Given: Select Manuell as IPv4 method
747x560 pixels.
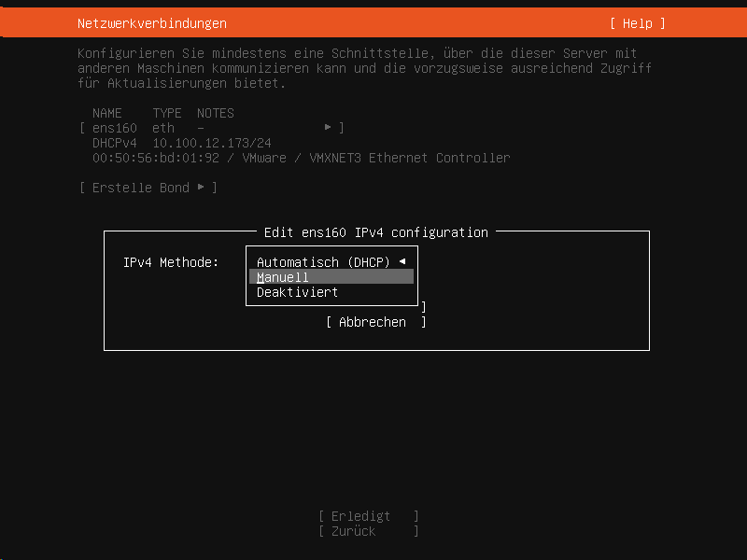Looking at the screenshot, I should tap(283, 277).
